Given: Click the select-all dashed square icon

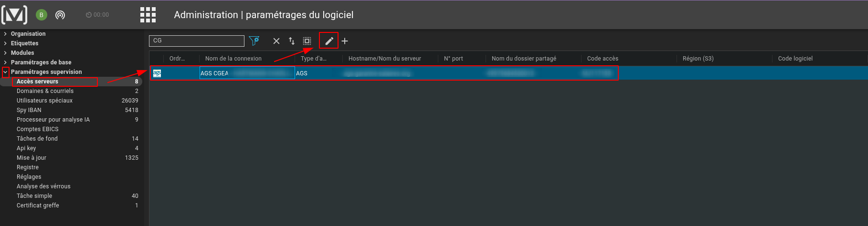Looking at the screenshot, I should (x=307, y=41).
